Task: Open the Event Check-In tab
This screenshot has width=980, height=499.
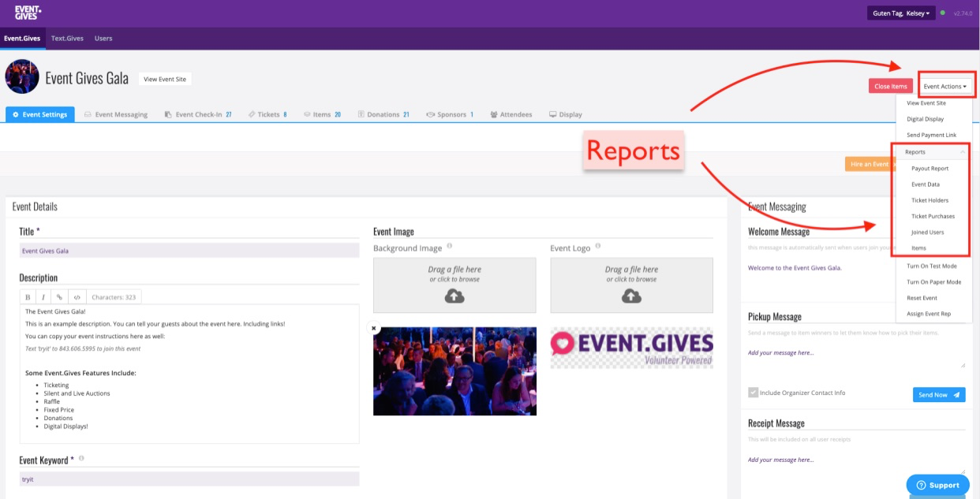Action: (x=198, y=114)
